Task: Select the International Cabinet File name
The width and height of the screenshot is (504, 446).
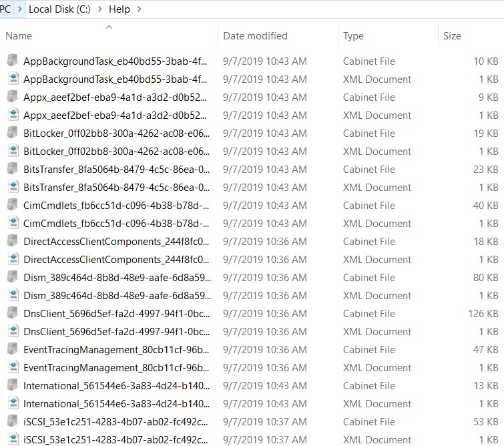Action: pos(115,385)
